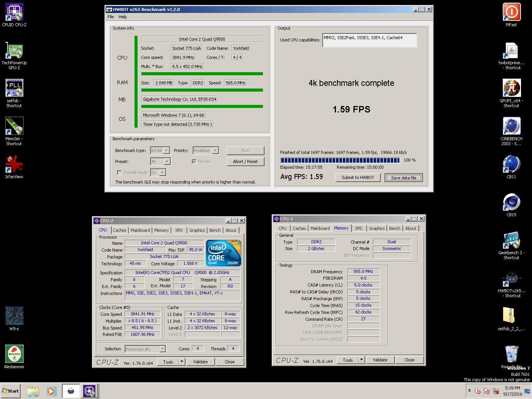Switch to CPU-Z taskbar item

coord(90,391)
